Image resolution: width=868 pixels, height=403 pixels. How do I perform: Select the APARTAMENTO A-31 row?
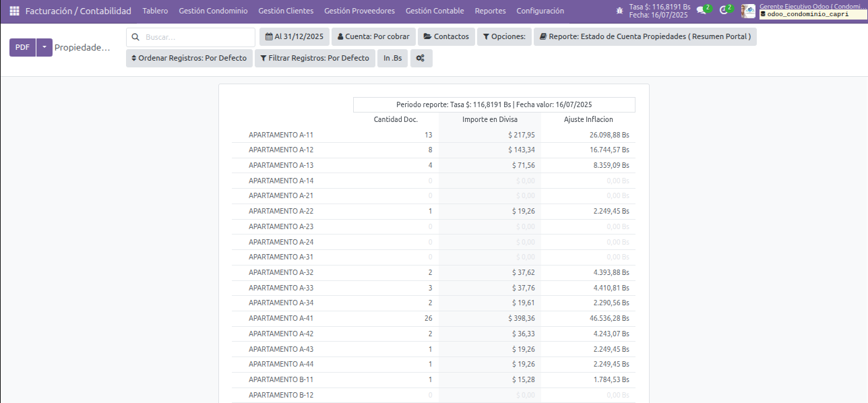[433, 257]
